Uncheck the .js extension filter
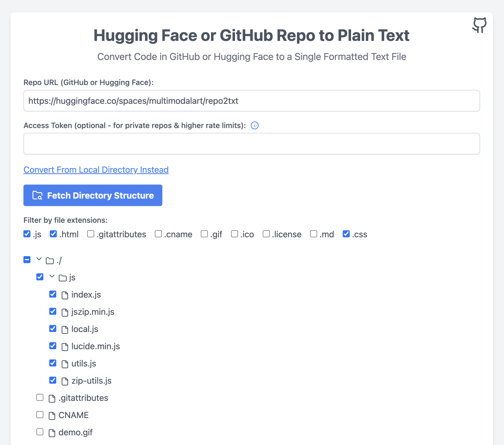504x445 pixels. pos(27,234)
